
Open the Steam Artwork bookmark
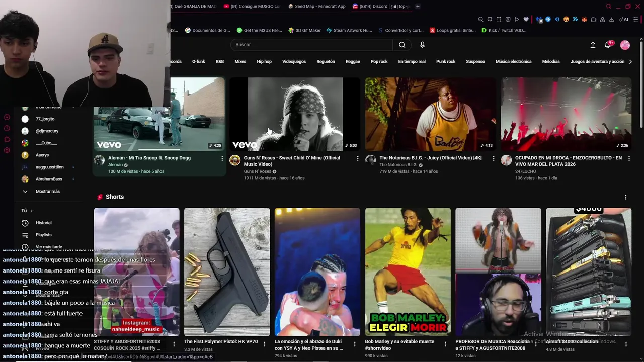coord(349,30)
